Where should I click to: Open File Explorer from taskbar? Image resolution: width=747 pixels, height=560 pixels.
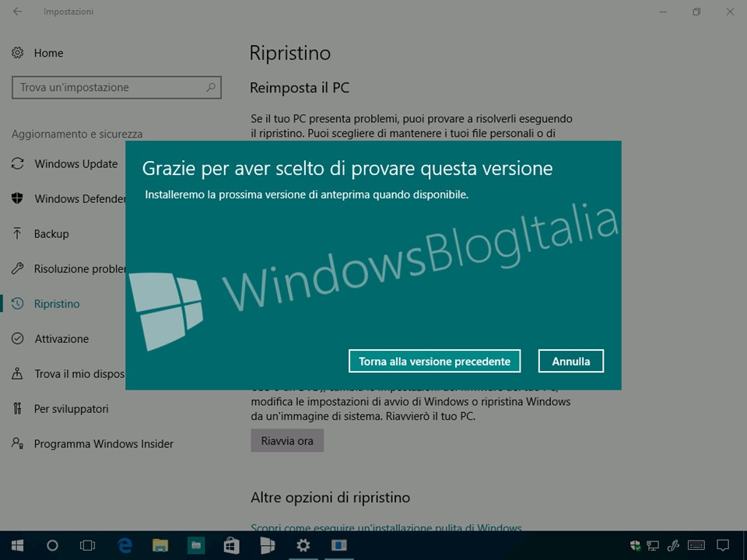160,545
